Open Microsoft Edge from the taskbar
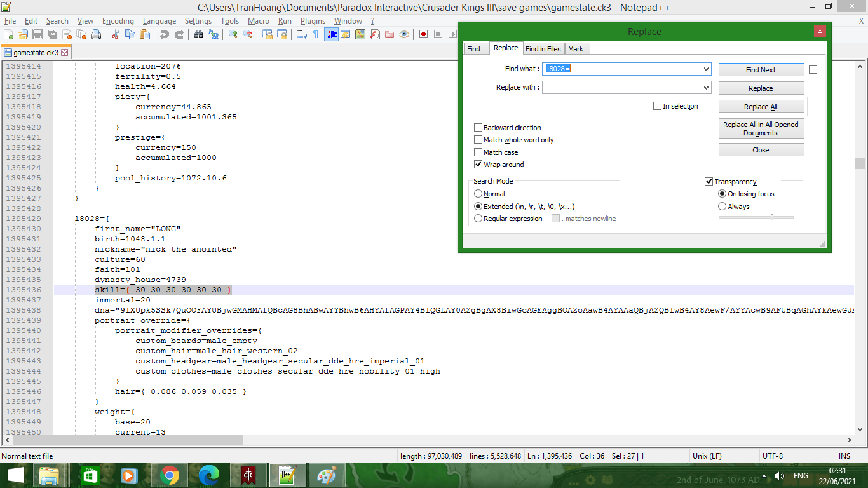This screenshot has height=488, width=868. point(209,475)
